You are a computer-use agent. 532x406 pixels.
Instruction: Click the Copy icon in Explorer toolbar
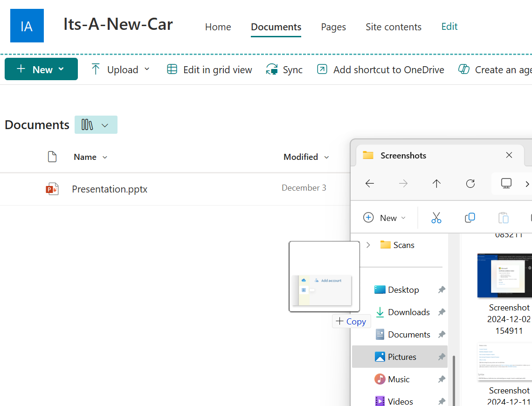pyautogui.click(x=470, y=218)
